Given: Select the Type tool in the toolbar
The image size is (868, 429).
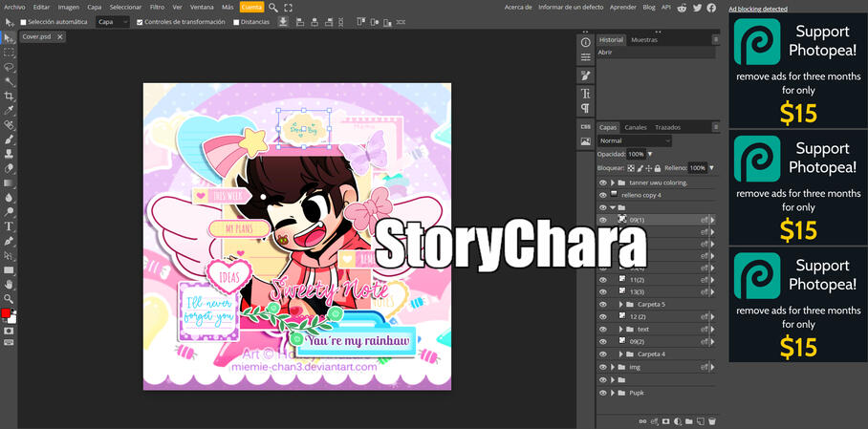Looking at the screenshot, I should (x=9, y=226).
